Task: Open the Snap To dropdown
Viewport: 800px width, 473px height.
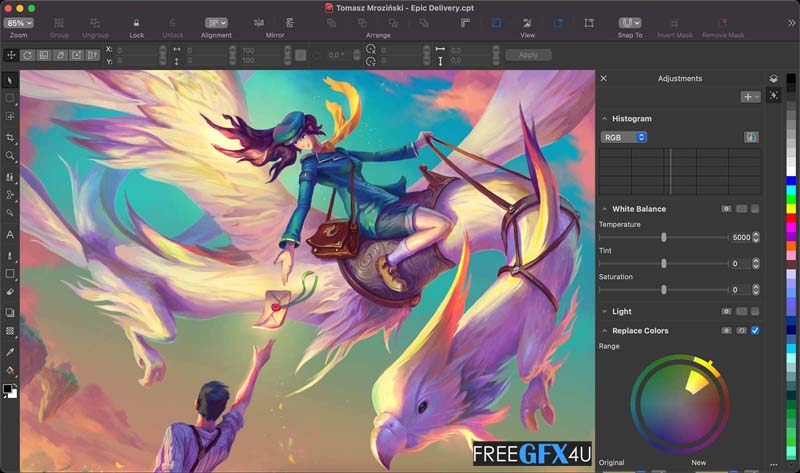Action: click(x=630, y=23)
